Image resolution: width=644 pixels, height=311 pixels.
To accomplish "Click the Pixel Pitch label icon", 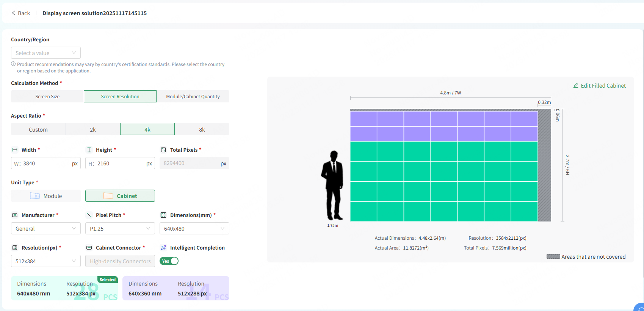I will [x=89, y=215].
